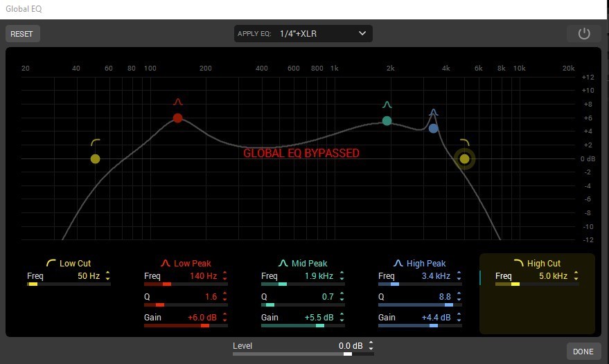The height and width of the screenshot is (364, 609).
Task: Click the High Cut shelf icon above graph
Action: [463, 143]
